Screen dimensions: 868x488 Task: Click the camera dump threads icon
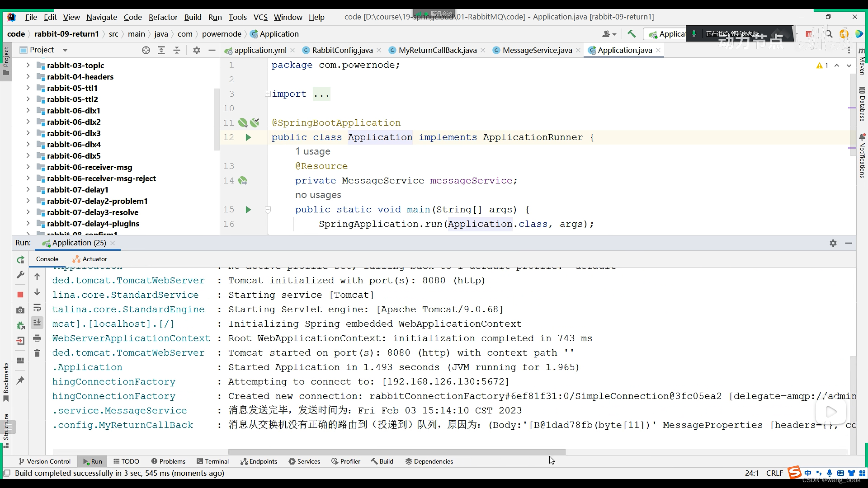20,310
